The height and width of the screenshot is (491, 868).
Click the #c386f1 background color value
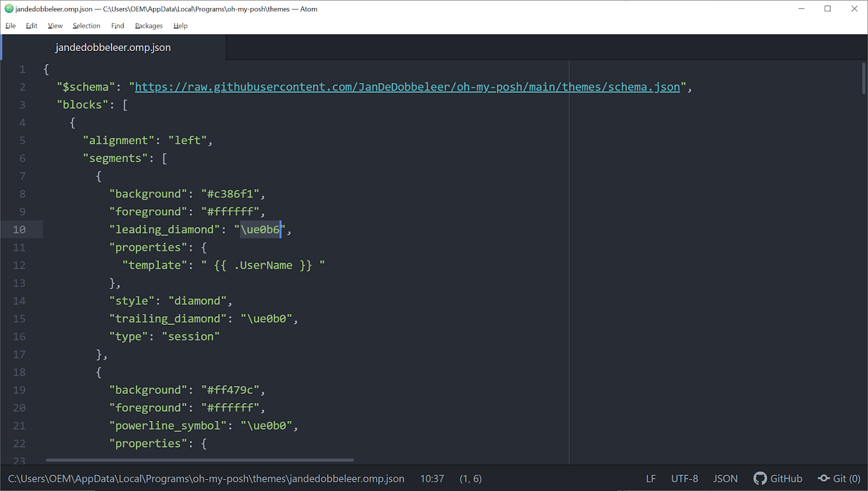pyautogui.click(x=230, y=193)
